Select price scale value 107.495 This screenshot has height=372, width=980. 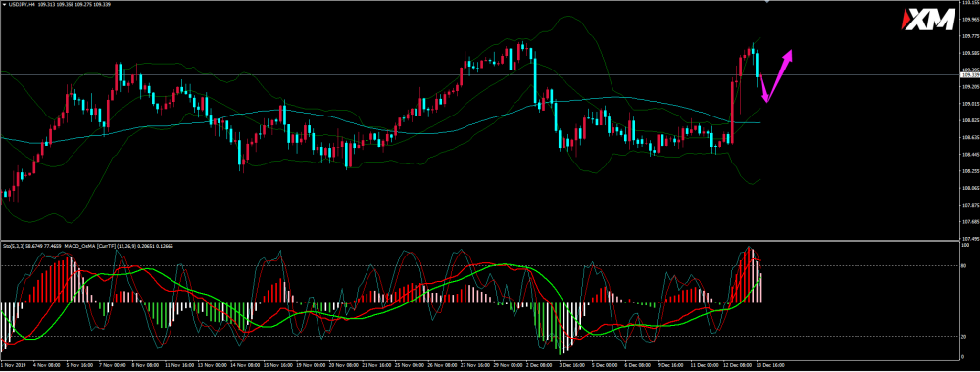click(x=971, y=239)
